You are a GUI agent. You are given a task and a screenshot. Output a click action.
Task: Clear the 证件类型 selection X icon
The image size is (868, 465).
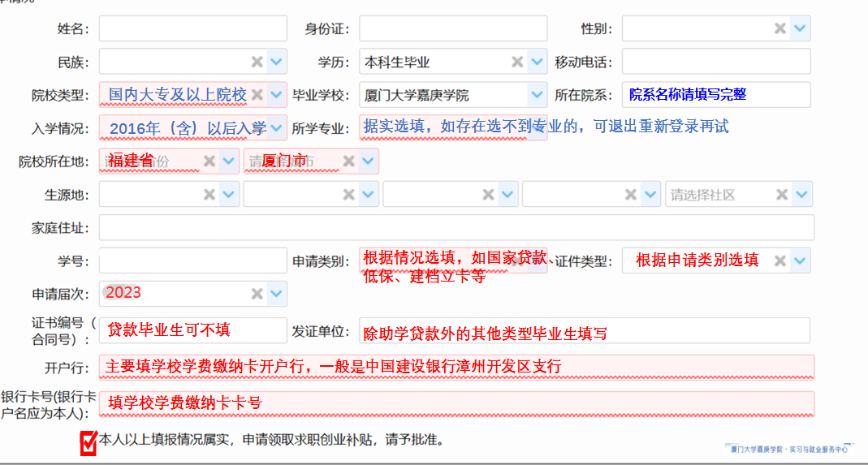click(x=780, y=260)
